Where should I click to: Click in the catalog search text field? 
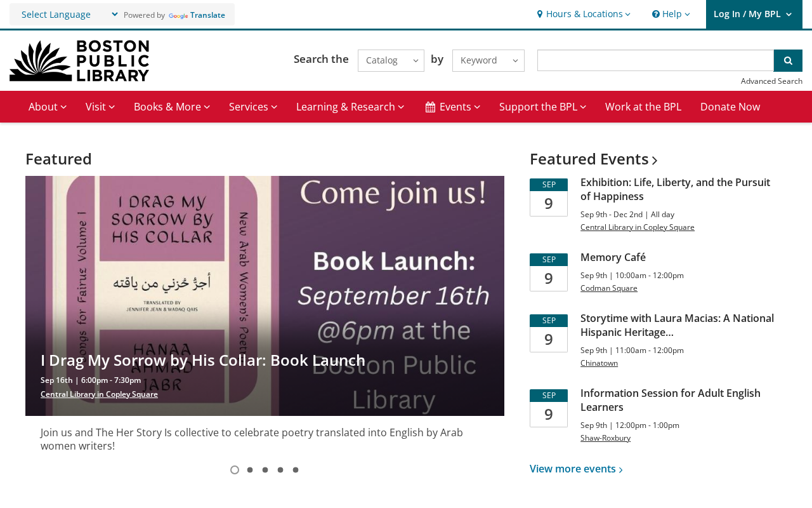pyautogui.click(x=655, y=60)
